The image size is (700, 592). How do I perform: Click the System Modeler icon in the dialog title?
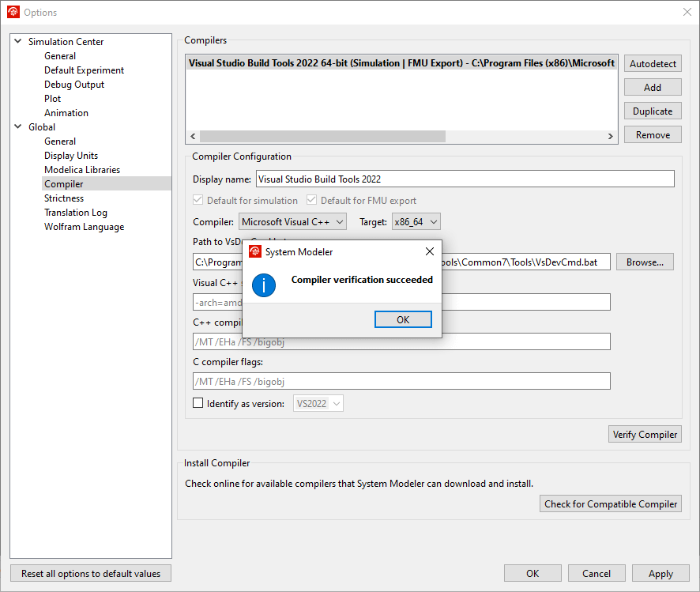pyautogui.click(x=255, y=252)
